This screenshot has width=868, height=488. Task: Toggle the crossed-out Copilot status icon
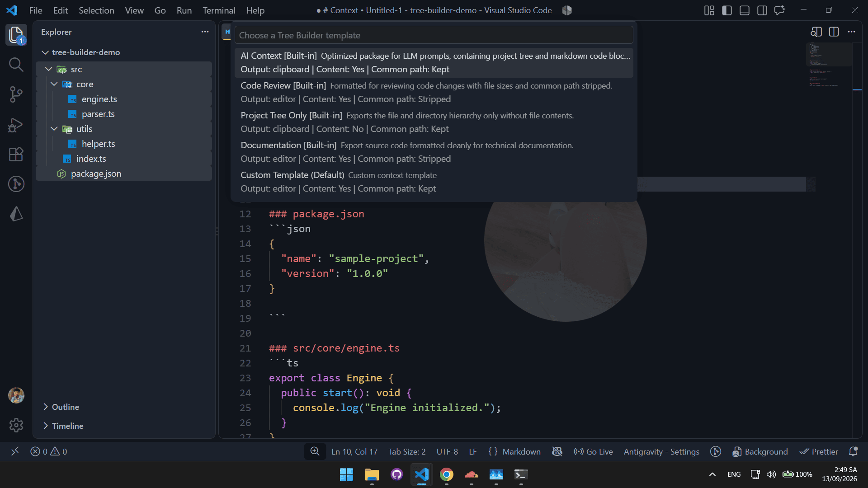tap(557, 451)
